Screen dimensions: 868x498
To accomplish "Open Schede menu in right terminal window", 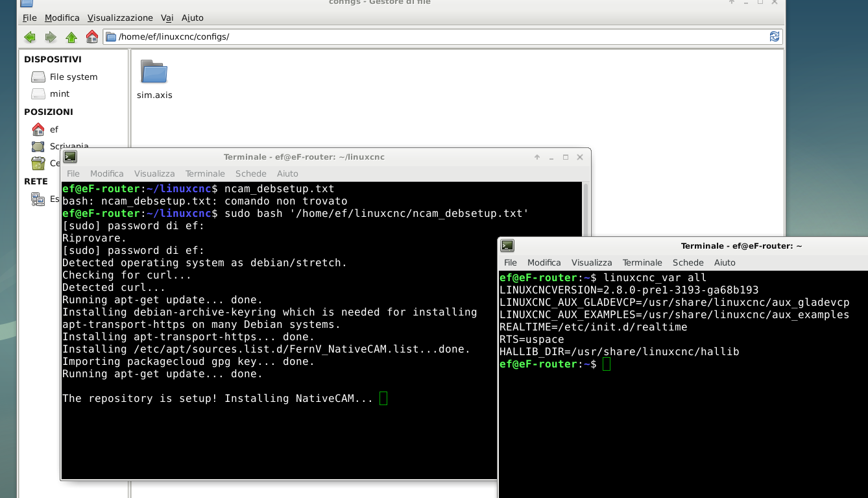I will pyautogui.click(x=688, y=262).
